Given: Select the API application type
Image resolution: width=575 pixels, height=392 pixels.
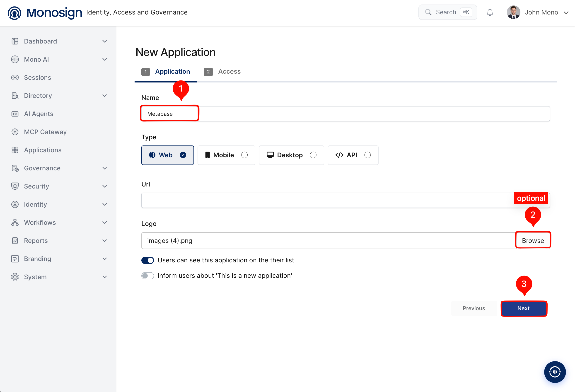Looking at the screenshot, I should [x=353, y=155].
